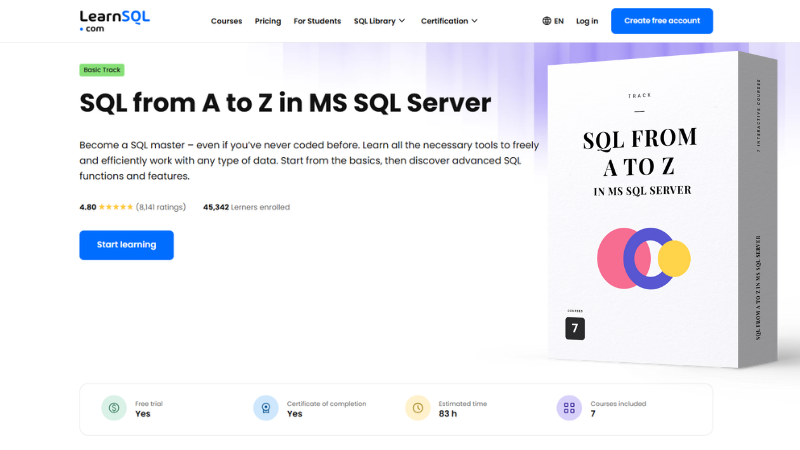Click the 45,342 Lerners enrolled text

246,207
